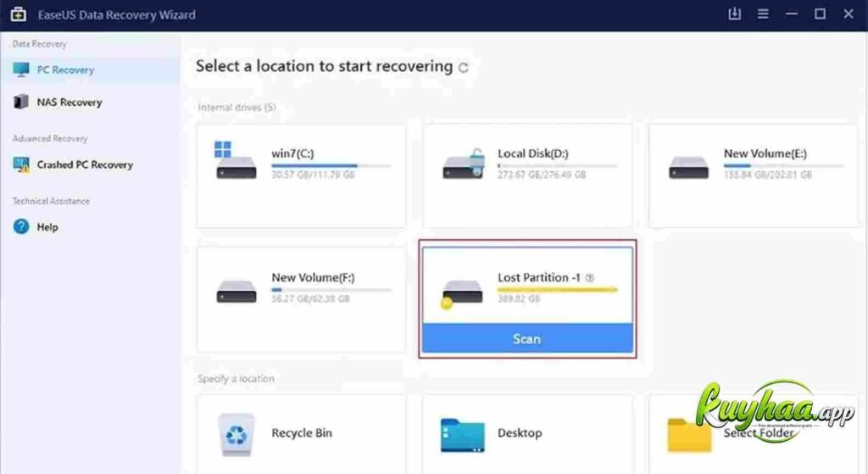The height and width of the screenshot is (474, 868).
Task: Close the EaseUS Data Recovery Wizard
Action: click(x=848, y=14)
